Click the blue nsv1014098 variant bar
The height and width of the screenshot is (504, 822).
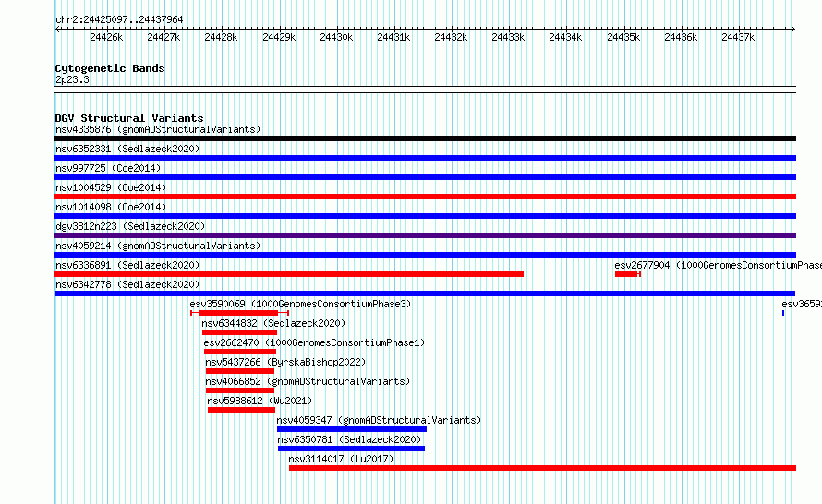click(425, 216)
